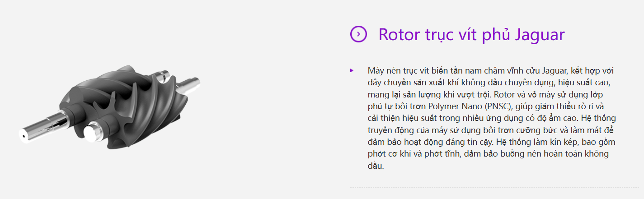Click the word "Rotor" in the purple heading

[400, 35]
